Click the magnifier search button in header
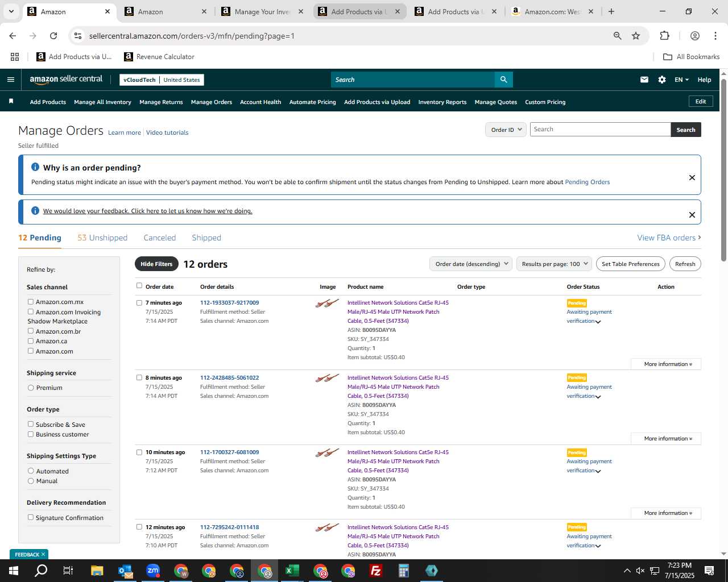 503,80
